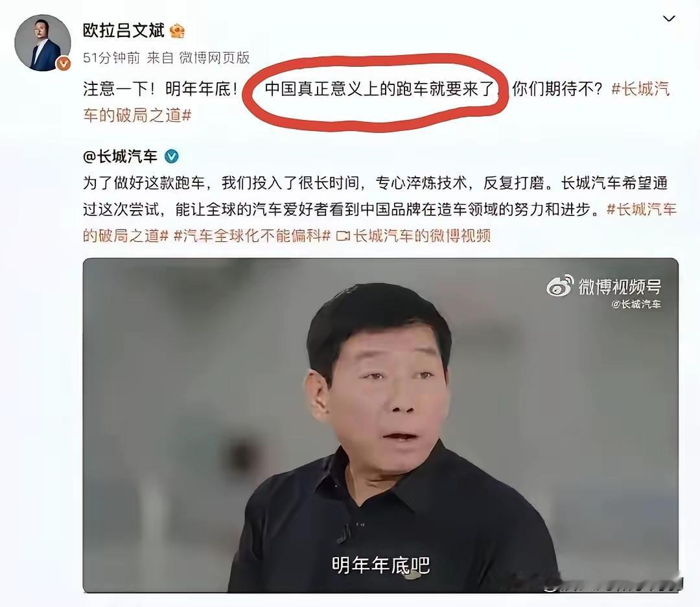Click the 微博视频号 logo watermark
Viewport: 700px width, 607px height.
(x=603, y=286)
